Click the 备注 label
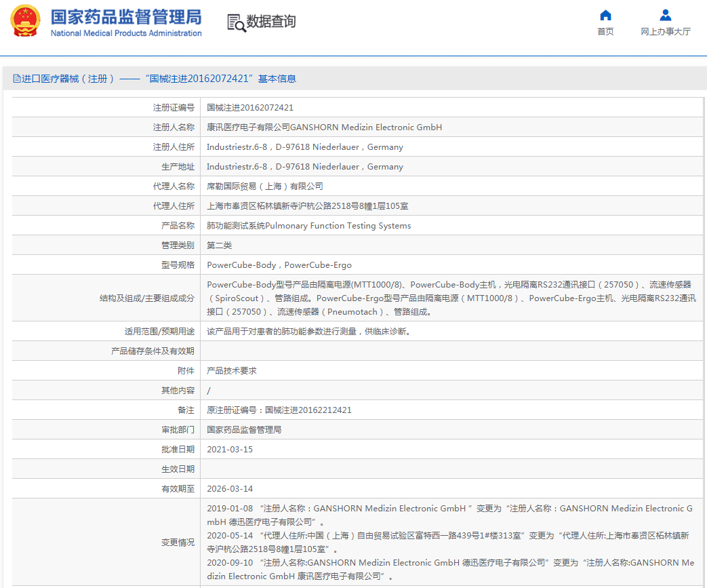 click(x=186, y=410)
